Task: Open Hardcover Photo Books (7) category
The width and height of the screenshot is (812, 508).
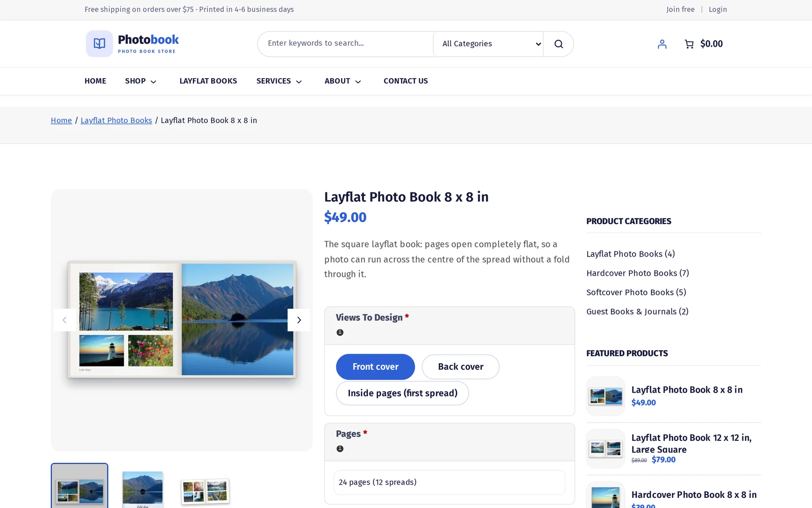Action: [637, 273]
